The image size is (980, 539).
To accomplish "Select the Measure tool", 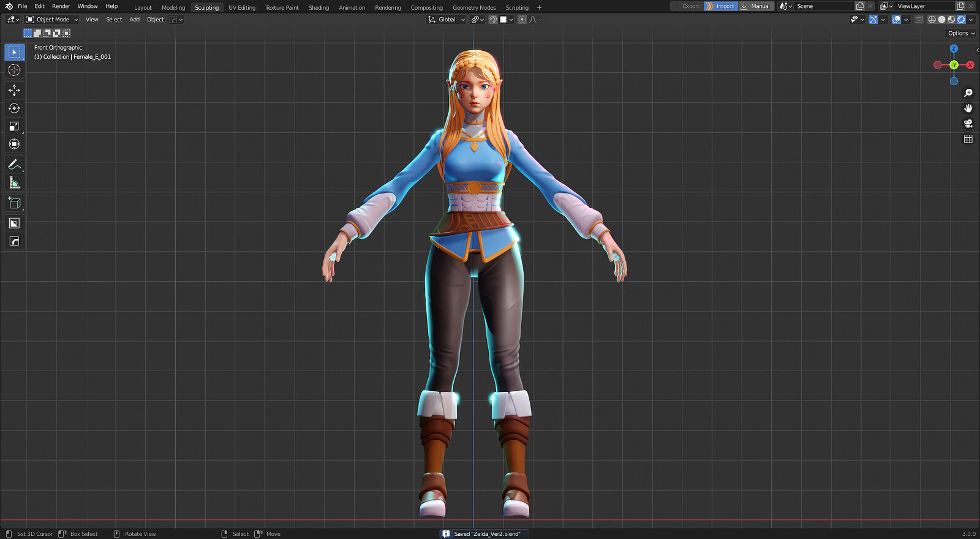I will coord(14,183).
